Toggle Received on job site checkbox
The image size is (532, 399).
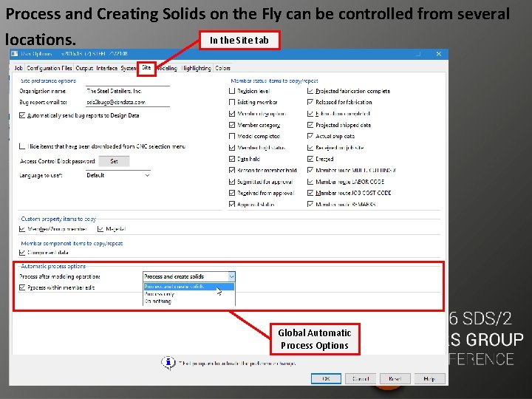coord(310,148)
